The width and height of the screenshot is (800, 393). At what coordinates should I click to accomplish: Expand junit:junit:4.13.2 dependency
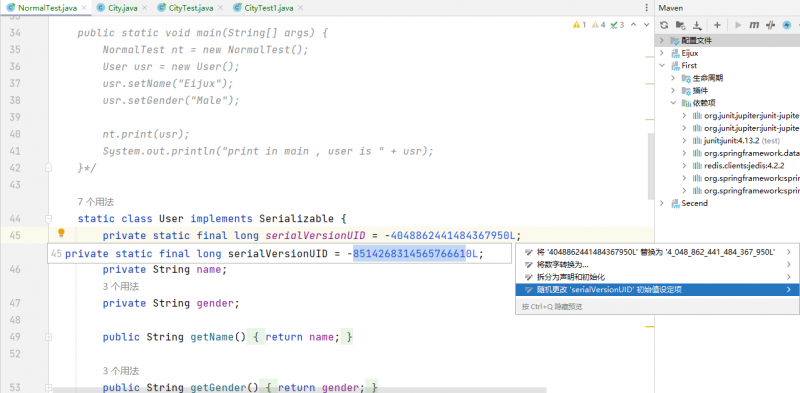pyautogui.click(x=685, y=140)
